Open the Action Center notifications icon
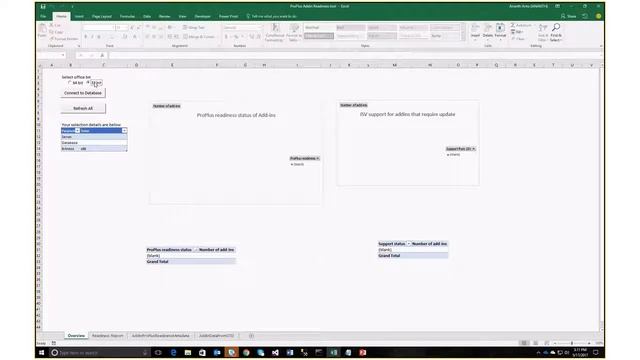 [596, 352]
